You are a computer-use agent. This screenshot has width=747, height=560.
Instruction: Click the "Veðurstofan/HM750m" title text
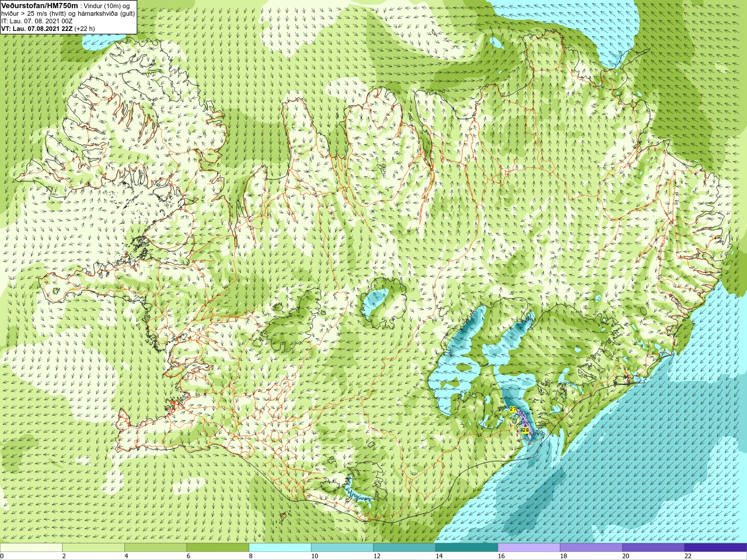click(40, 5)
